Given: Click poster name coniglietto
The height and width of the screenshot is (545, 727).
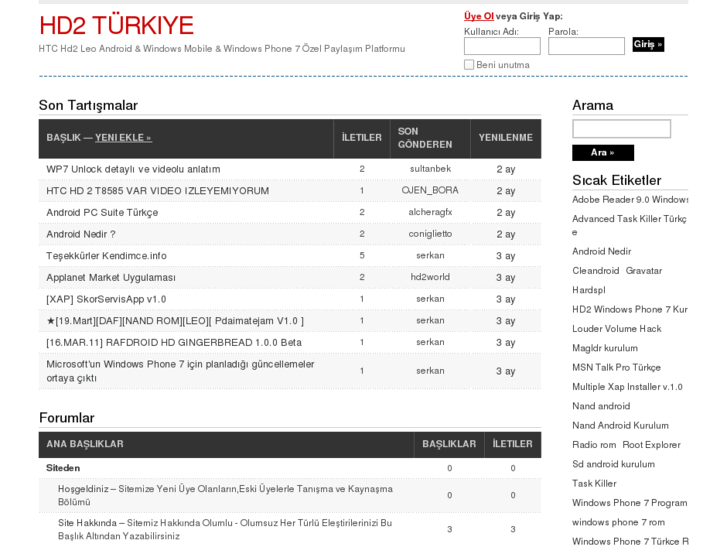Looking at the screenshot, I should point(430,234).
